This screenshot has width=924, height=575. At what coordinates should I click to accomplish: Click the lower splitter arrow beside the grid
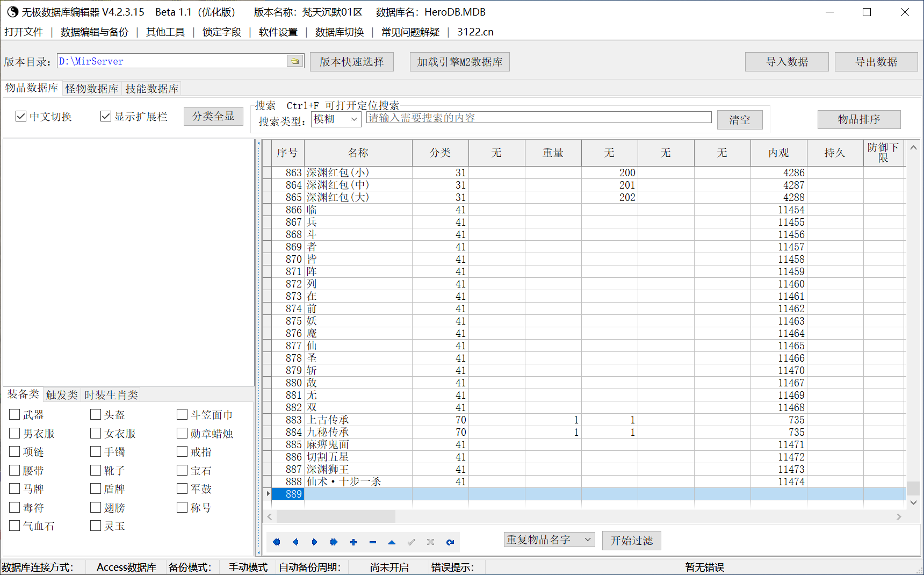point(258,552)
